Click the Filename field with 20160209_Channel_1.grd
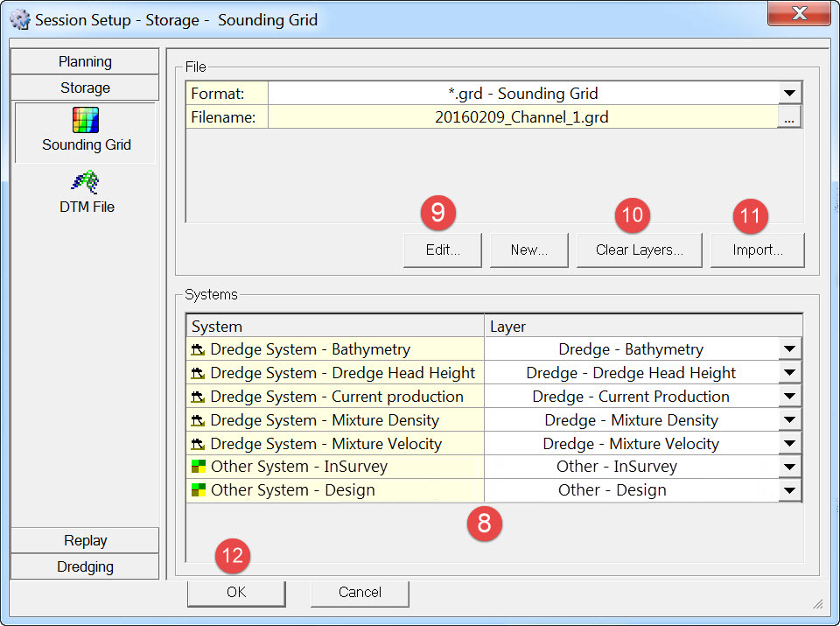Screen dimensions: 840x626 521,117
